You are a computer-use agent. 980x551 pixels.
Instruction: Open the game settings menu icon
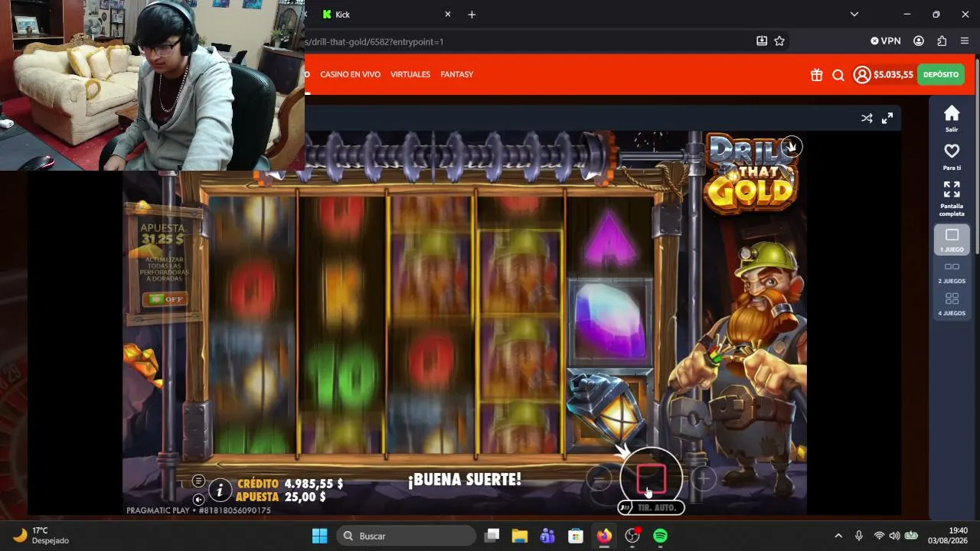point(198,481)
